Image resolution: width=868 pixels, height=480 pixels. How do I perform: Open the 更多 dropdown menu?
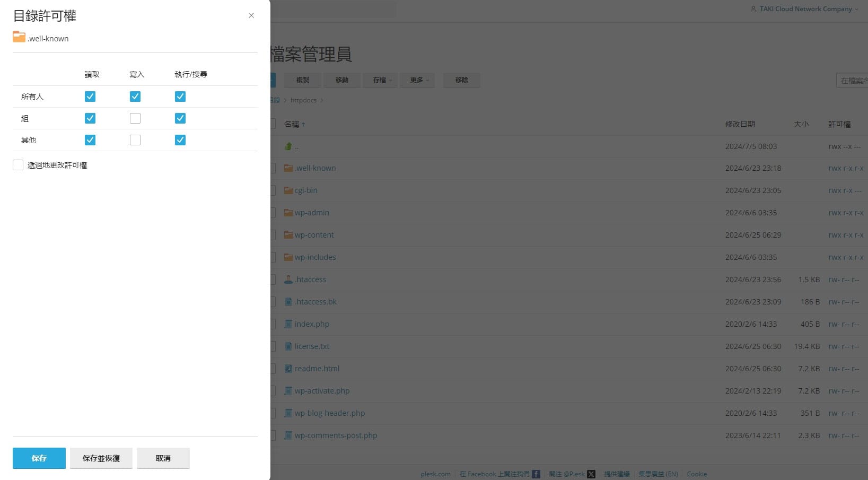click(x=417, y=80)
